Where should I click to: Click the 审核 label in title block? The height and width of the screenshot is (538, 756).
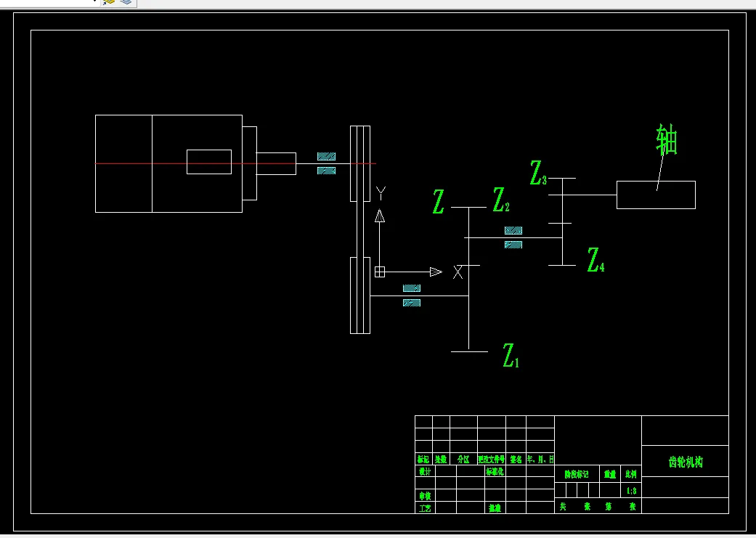[425, 496]
